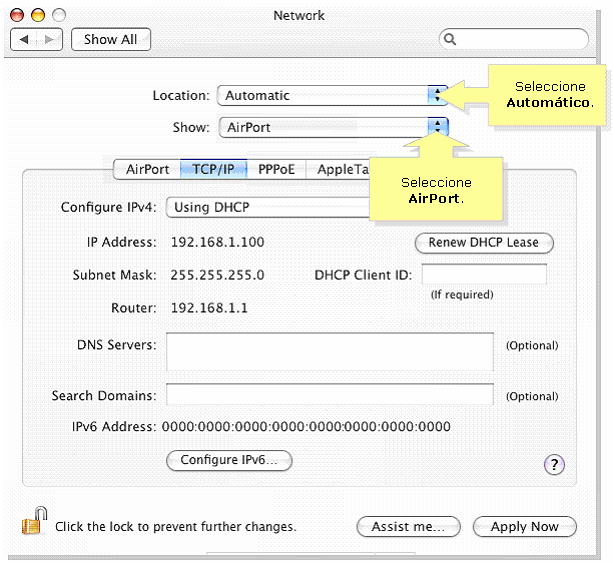Select the TCP/IP tab
Screen dimensions: 613x568
point(213,169)
